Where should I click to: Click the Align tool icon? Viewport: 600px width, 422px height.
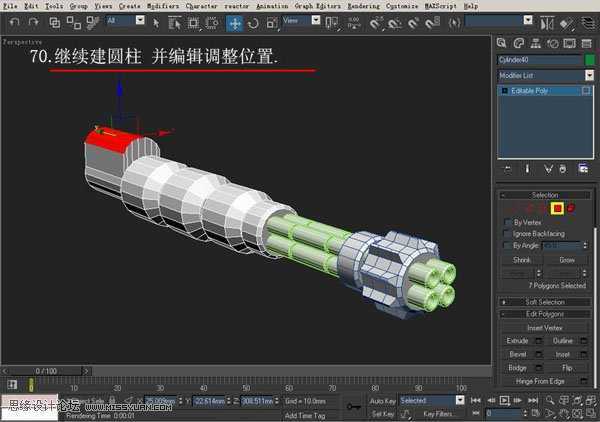(566, 24)
